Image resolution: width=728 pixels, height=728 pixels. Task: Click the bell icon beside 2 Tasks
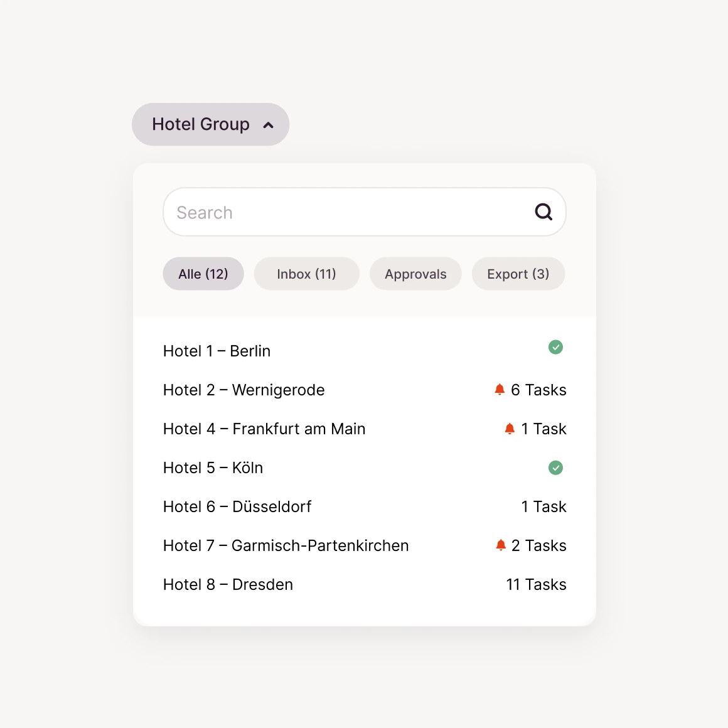[501, 545]
